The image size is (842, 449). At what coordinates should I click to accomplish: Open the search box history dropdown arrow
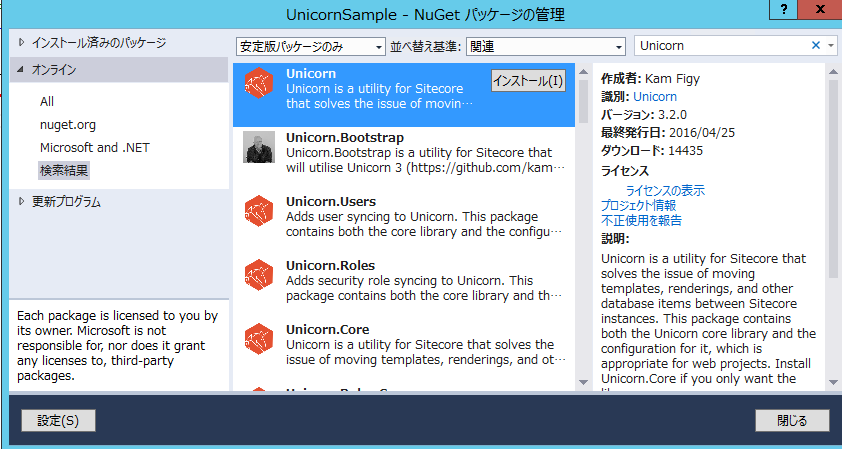click(x=831, y=46)
